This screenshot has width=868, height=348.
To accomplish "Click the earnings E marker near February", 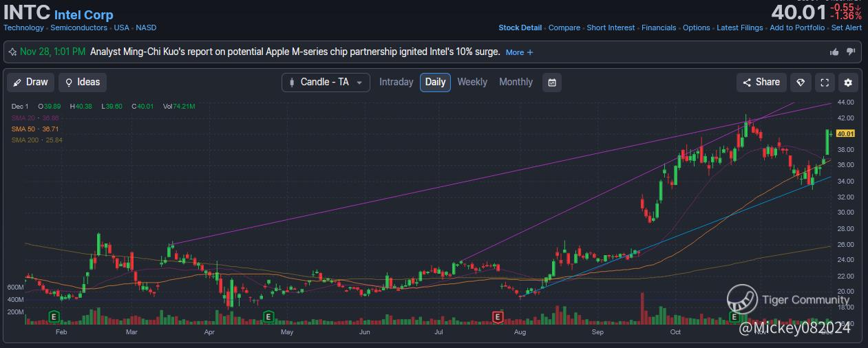I will 54,316.
